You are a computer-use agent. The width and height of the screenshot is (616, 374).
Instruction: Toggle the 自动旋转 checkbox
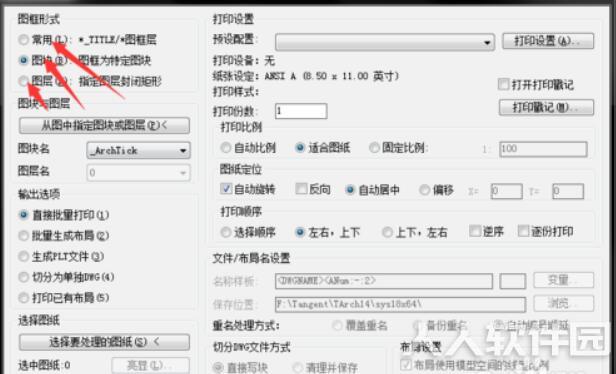pyautogui.click(x=226, y=189)
